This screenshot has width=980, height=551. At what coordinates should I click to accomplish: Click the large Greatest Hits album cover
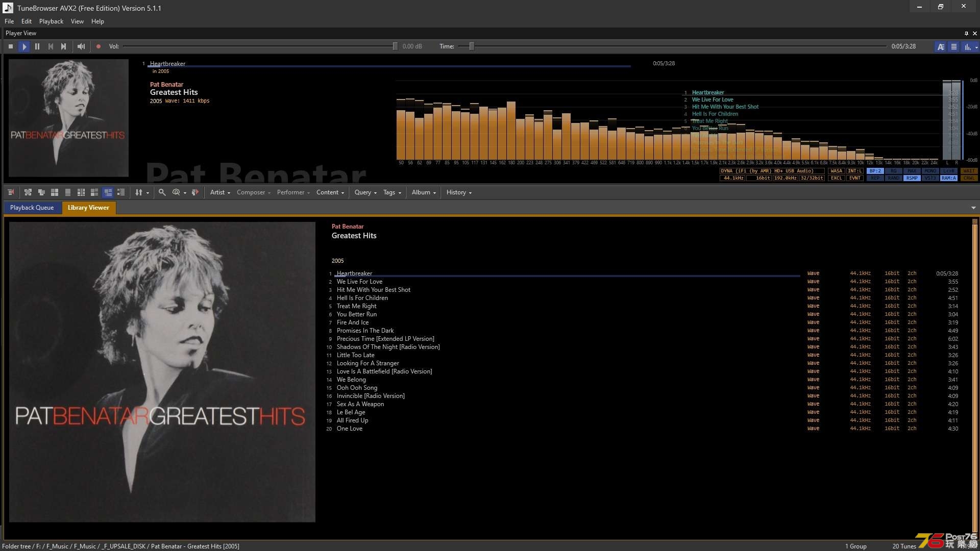click(x=162, y=372)
